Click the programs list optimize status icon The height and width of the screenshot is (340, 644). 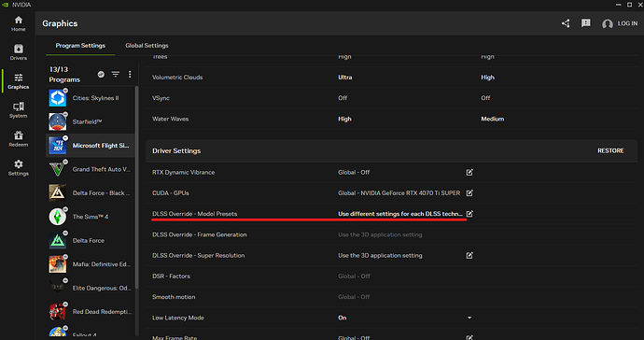click(x=101, y=74)
